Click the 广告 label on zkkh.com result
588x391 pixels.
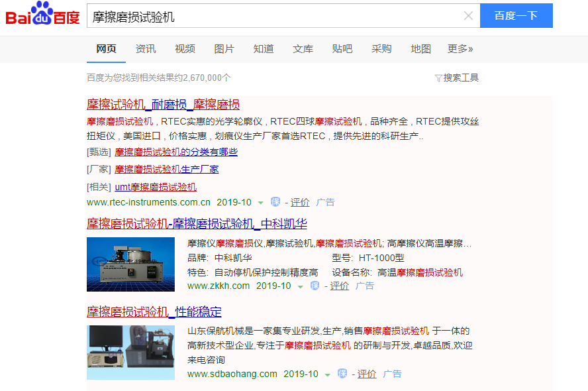[365, 286]
